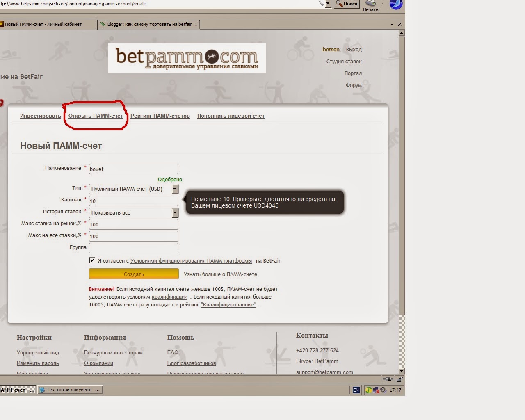
Task: Open Изменить пароль link
Action: (38, 363)
